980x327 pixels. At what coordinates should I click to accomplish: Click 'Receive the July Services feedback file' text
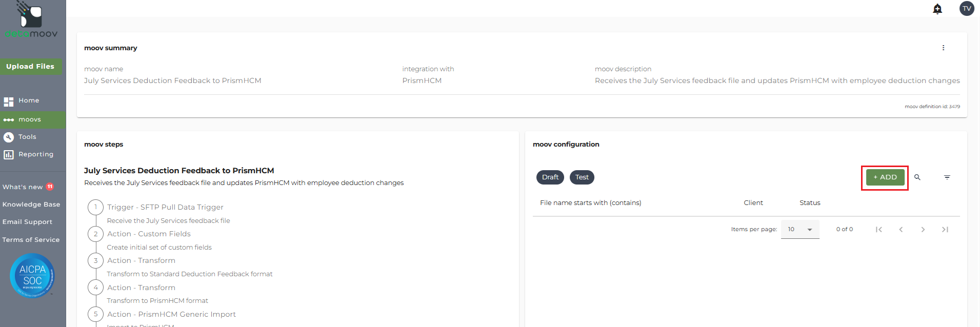coord(168,221)
